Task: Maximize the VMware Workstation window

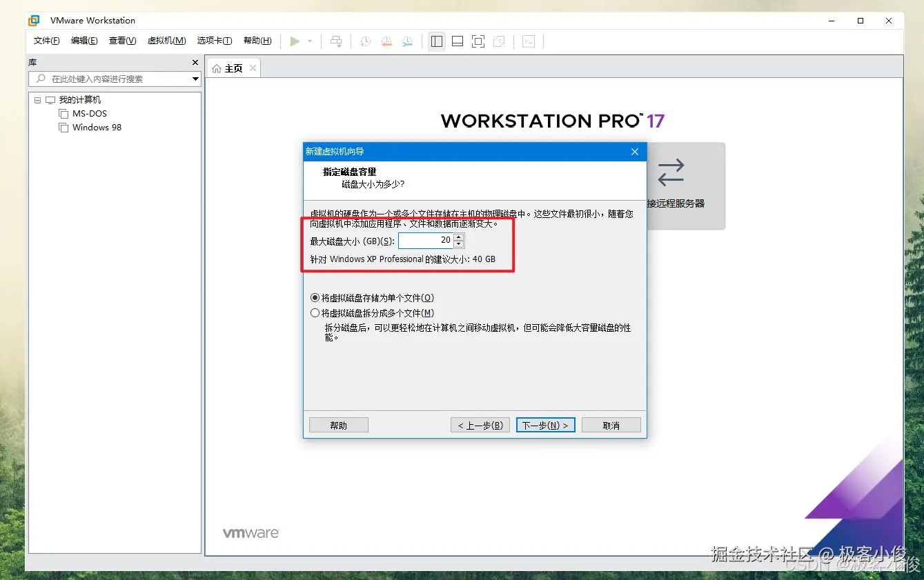Action: [x=861, y=21]
